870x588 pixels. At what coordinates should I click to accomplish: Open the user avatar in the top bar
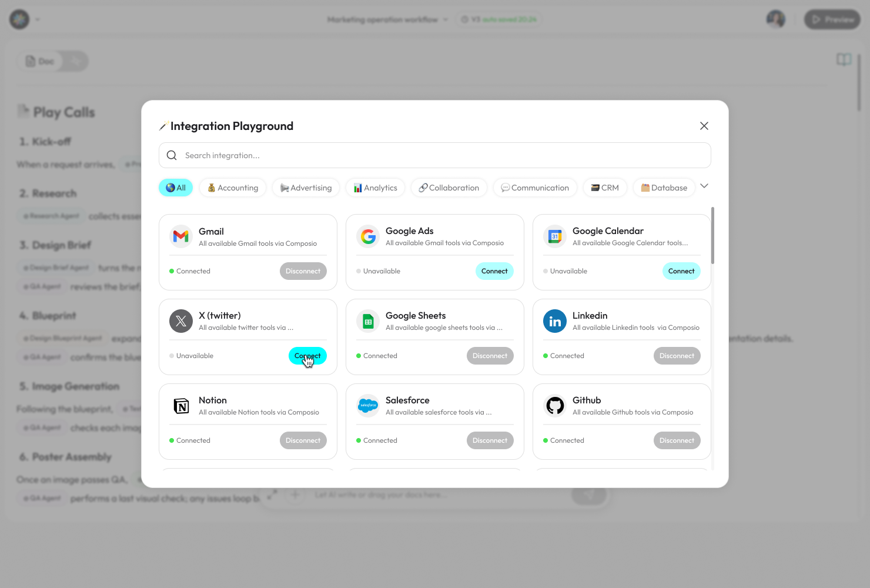click(776, 19)
